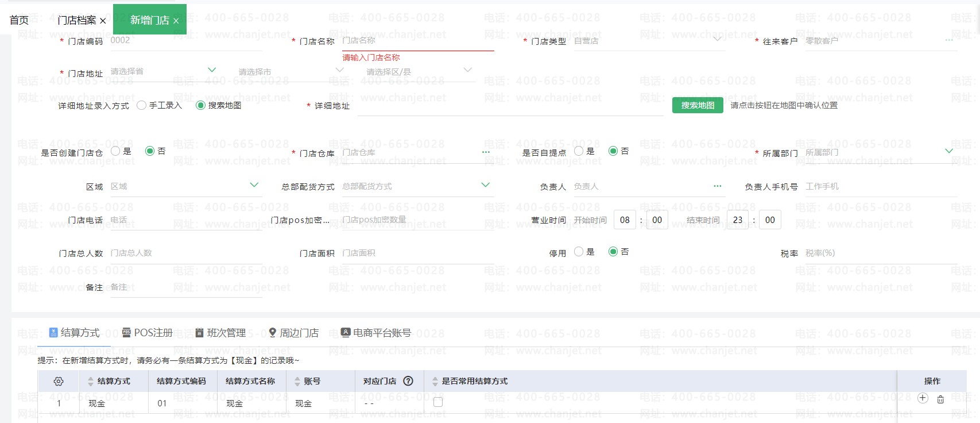Switch to the 门店档案 tab

(77, 20)
